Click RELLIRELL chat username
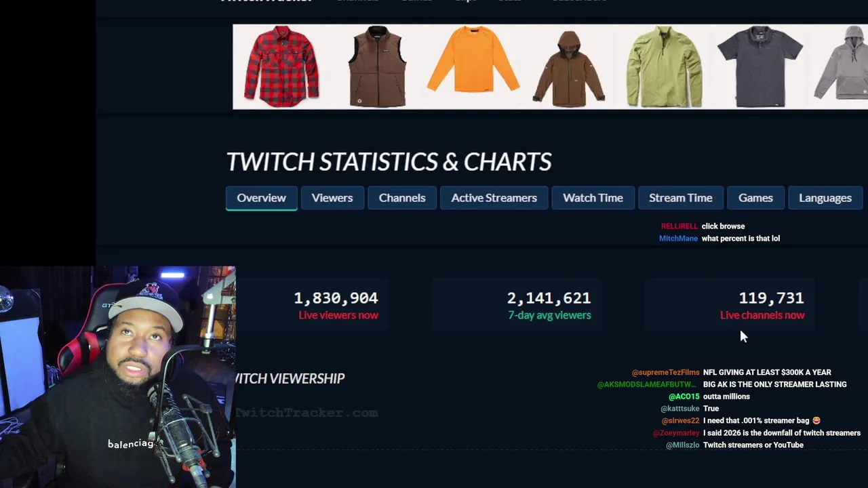Viewport: 868px width, 488px height. (679, 226)
